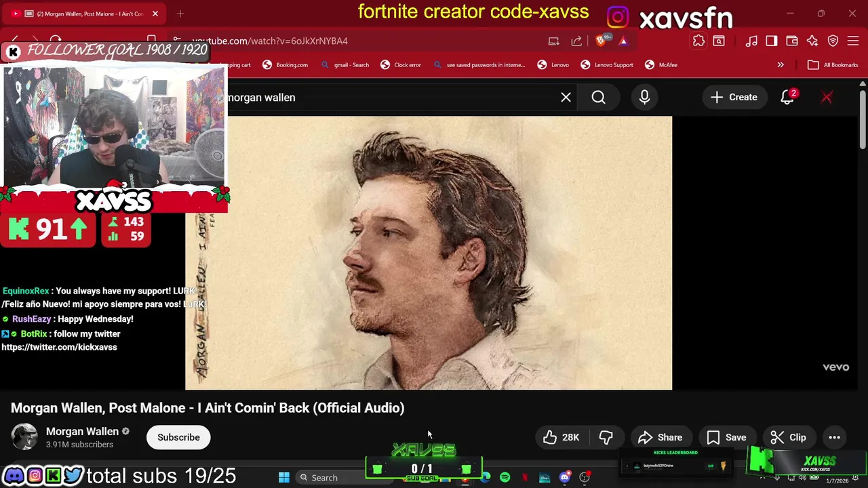Save the video to a playlist

[726, 437]
